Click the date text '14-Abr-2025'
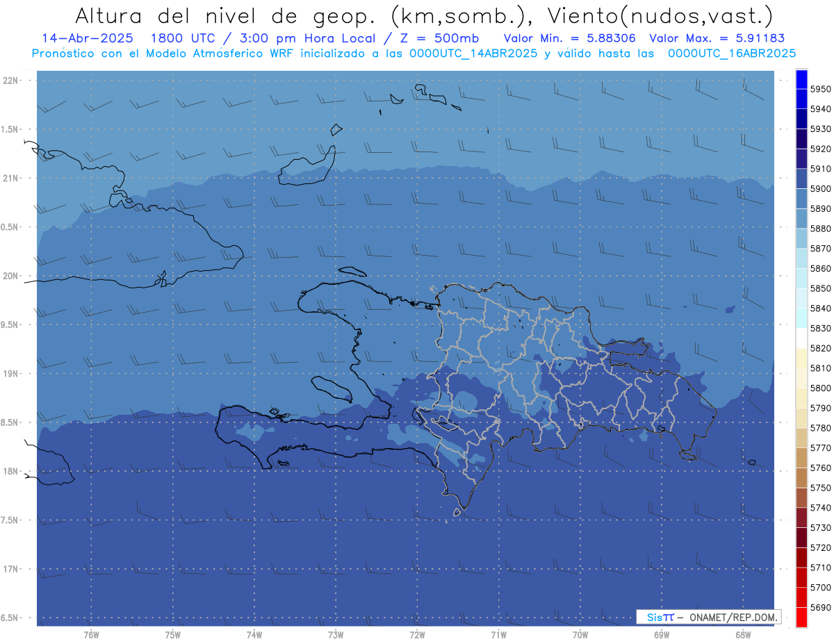The width and height of the screenshot is (834, 644). (86, 38)
